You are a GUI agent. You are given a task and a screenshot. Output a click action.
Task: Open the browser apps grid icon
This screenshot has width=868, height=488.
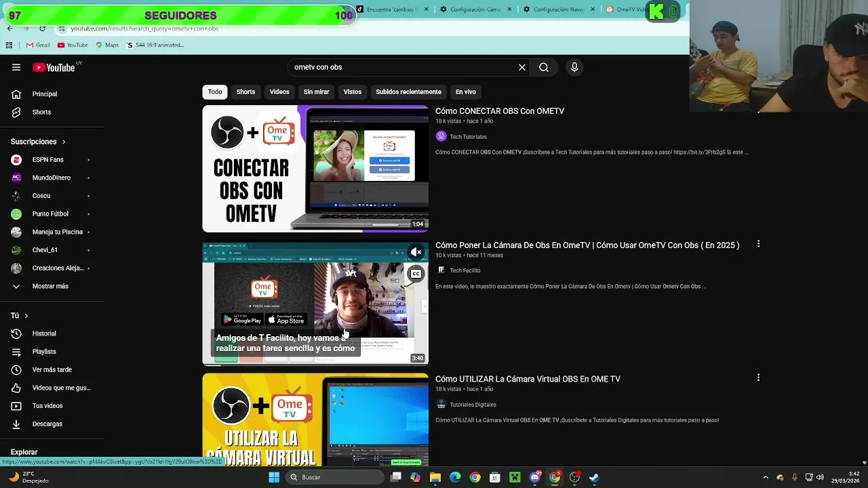tap(9, 45)
